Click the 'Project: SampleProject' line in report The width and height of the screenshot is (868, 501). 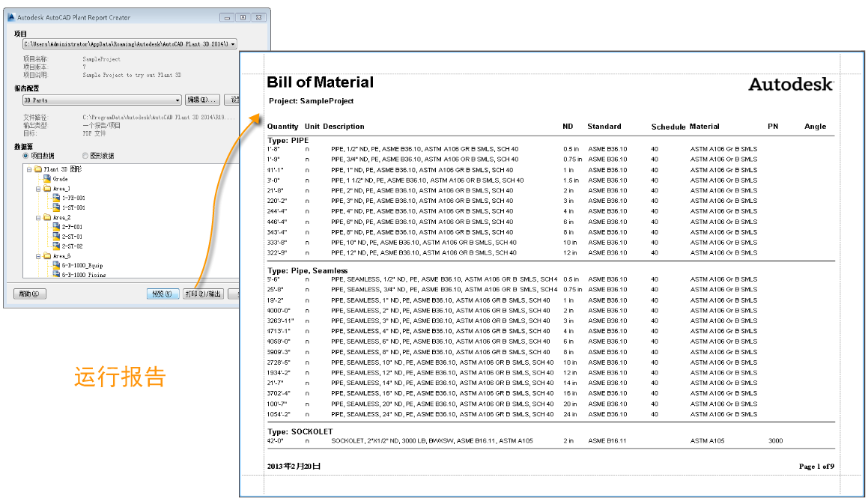(x=311, y=101)
